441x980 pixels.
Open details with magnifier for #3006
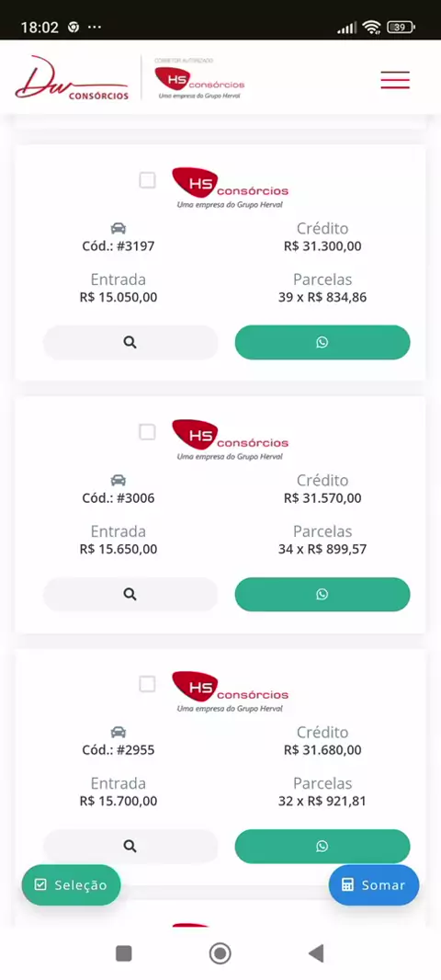pos(130,595)
